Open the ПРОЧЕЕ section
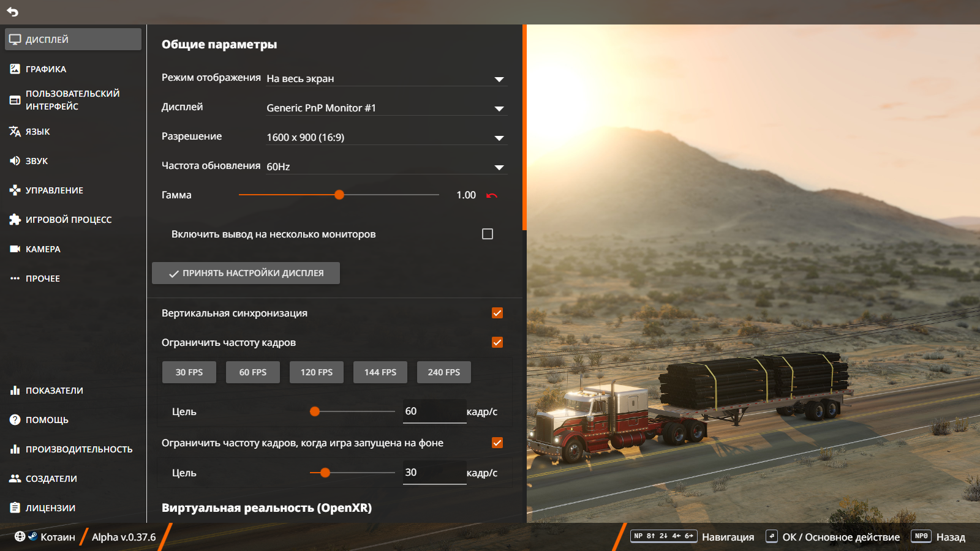 pos(73,278)
